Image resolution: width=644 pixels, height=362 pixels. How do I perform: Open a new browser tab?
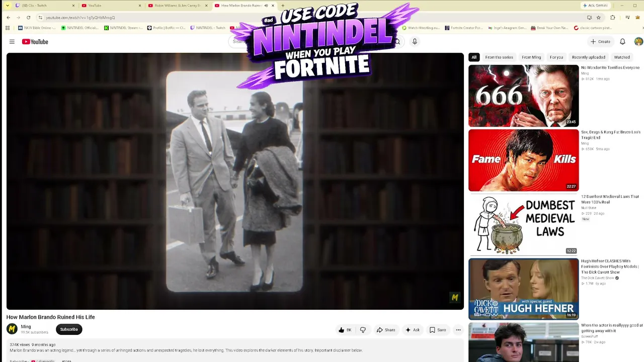coord(283,6)
